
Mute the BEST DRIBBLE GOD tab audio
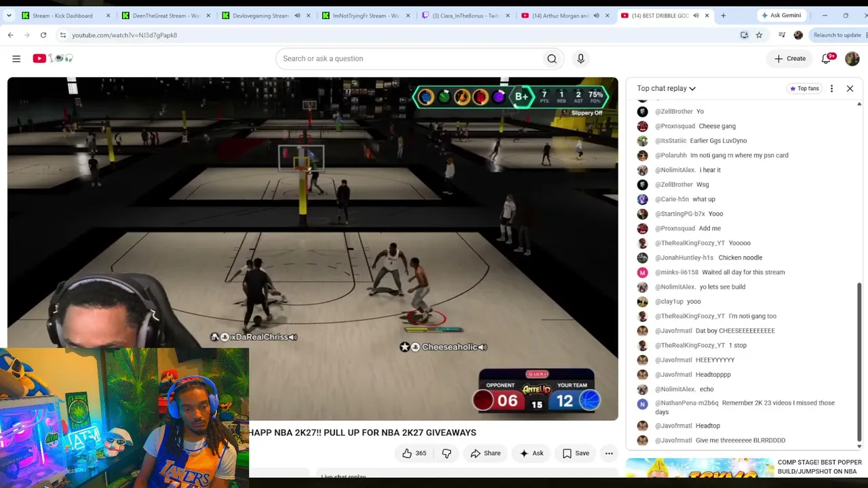[696, 16]
